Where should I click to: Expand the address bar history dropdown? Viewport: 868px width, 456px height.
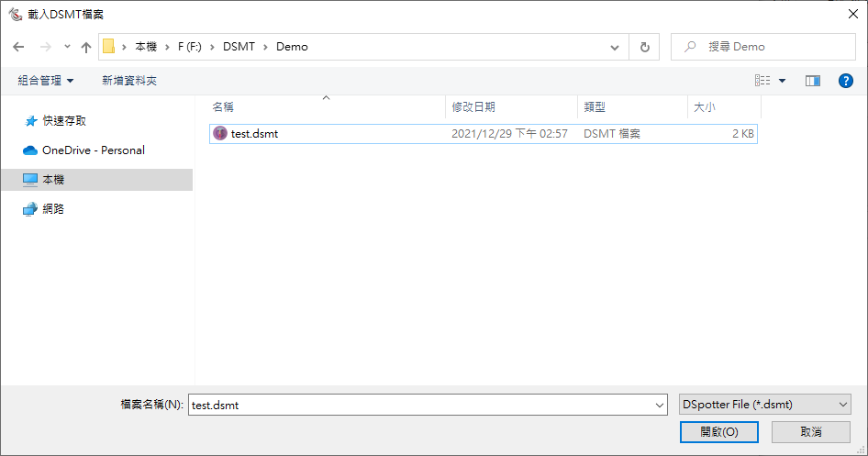point(615,47)
